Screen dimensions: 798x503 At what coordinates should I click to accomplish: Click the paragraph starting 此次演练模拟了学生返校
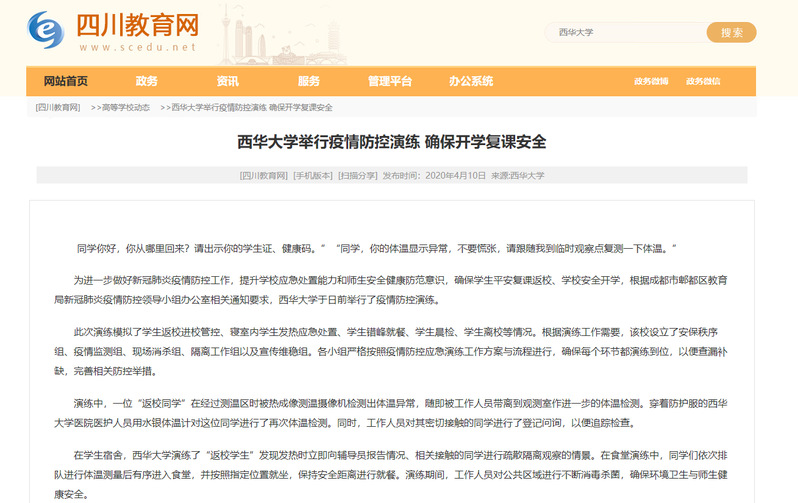click(x=391, y=351)
